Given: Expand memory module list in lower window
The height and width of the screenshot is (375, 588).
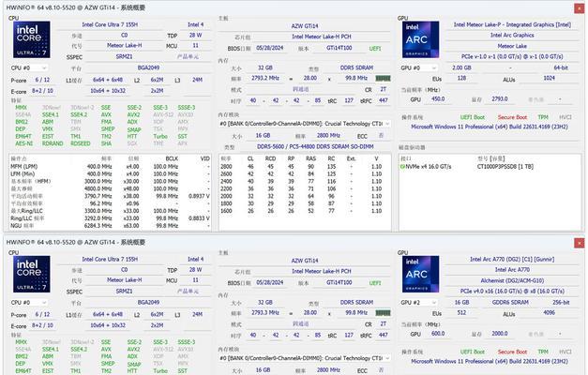Looking at the screenshot, I should [387, 358].
